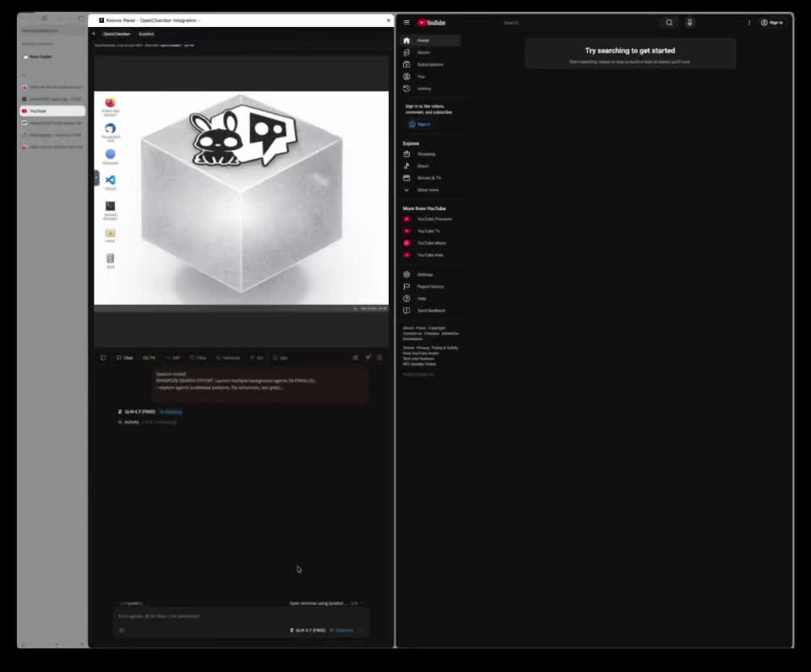Viewport: 811px width, 672px height.
Task: Open YouTube Premium link
Action: click(430, 219)
